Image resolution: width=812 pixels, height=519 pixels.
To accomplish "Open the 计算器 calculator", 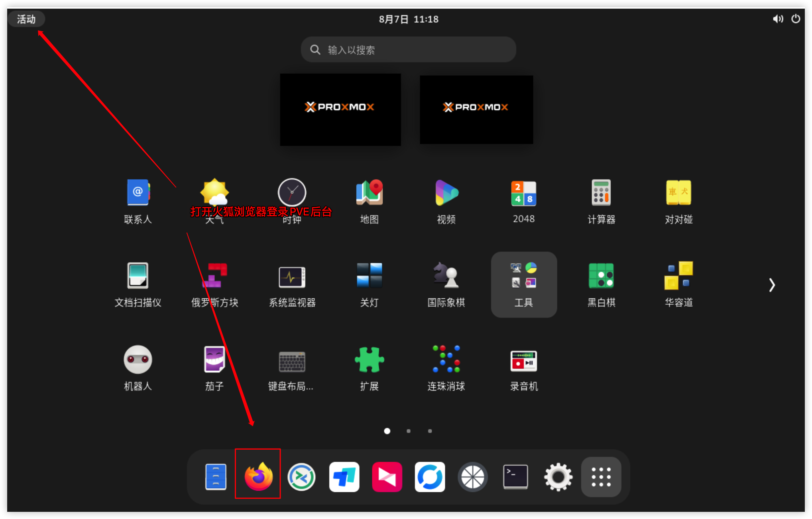I will [x=601, y=202].
